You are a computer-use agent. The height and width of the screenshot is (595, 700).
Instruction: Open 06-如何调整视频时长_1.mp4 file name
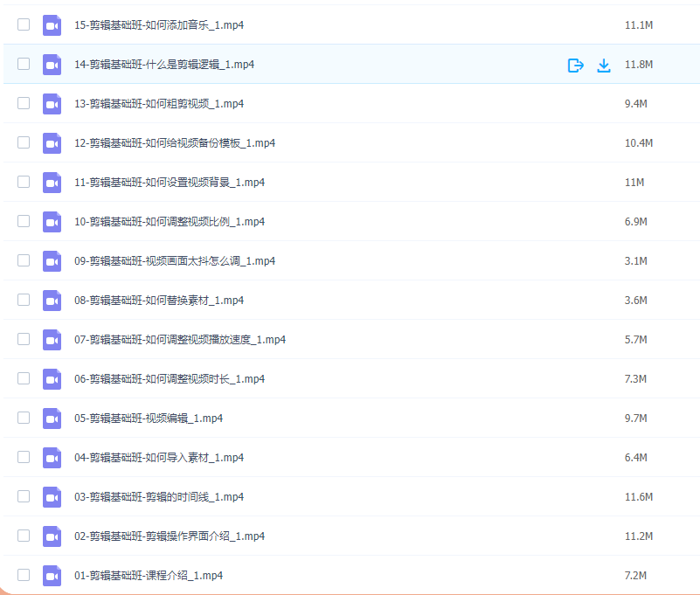point(170,379)
